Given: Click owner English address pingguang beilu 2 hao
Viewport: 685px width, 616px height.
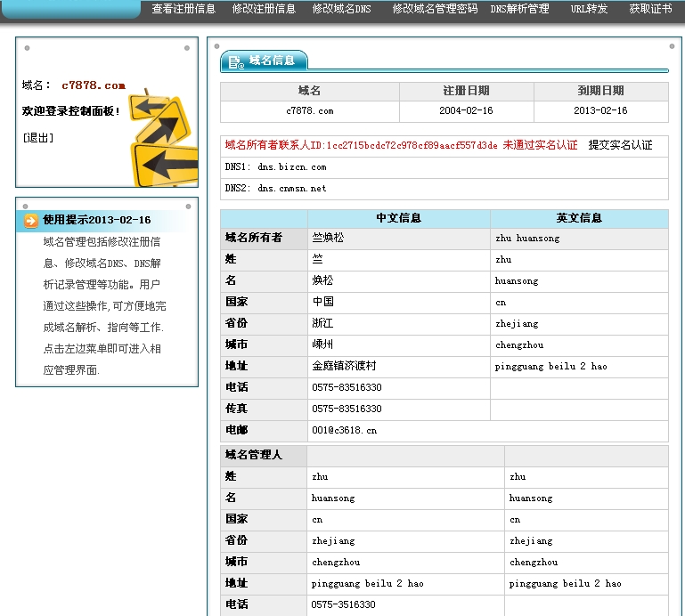Looking at the screenshot, I should point(550,366).
